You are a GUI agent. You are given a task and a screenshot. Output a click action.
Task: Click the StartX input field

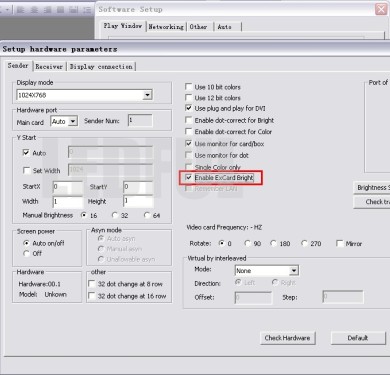[68, 187]
